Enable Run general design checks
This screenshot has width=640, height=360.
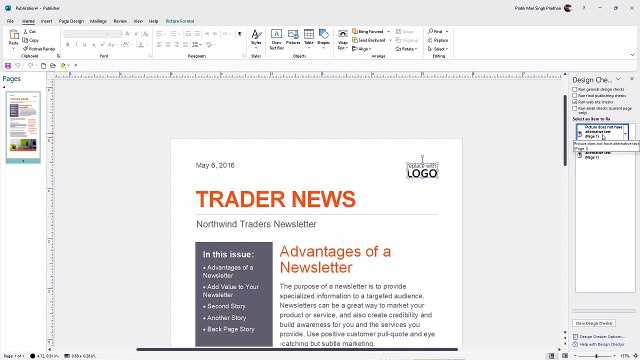(x=575, y=89)
